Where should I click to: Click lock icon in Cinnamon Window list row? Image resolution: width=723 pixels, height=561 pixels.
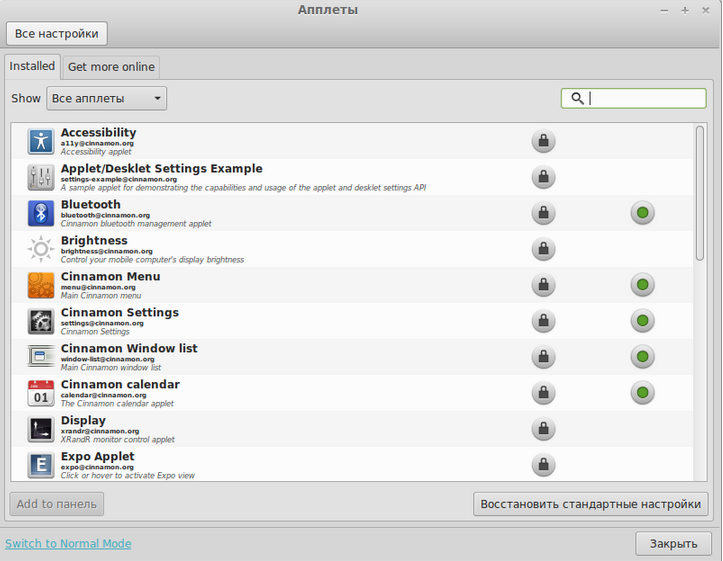click(x=544, y=356)
